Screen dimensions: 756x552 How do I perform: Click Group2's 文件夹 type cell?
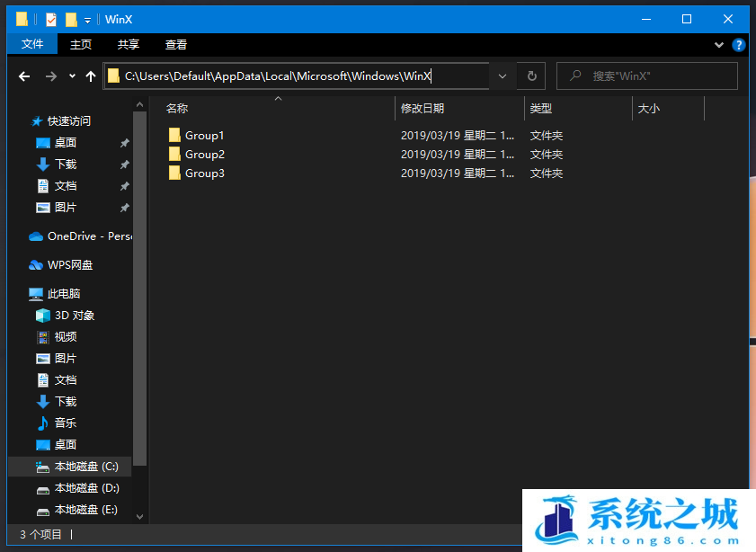pyautogui.click(x=547, y=155)
